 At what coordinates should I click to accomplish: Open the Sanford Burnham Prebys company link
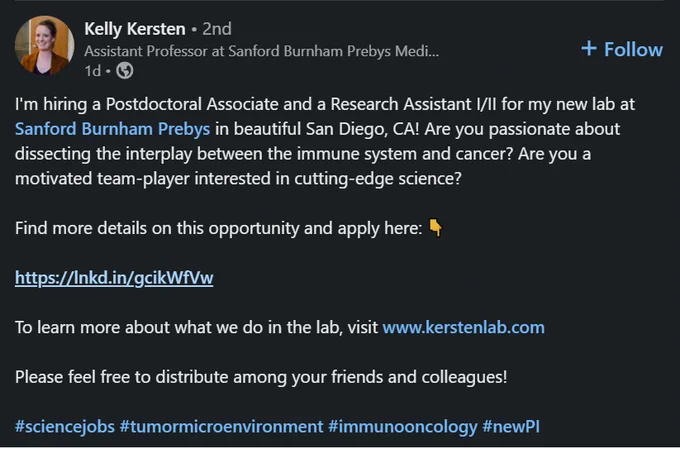click(x=112, y=129)
